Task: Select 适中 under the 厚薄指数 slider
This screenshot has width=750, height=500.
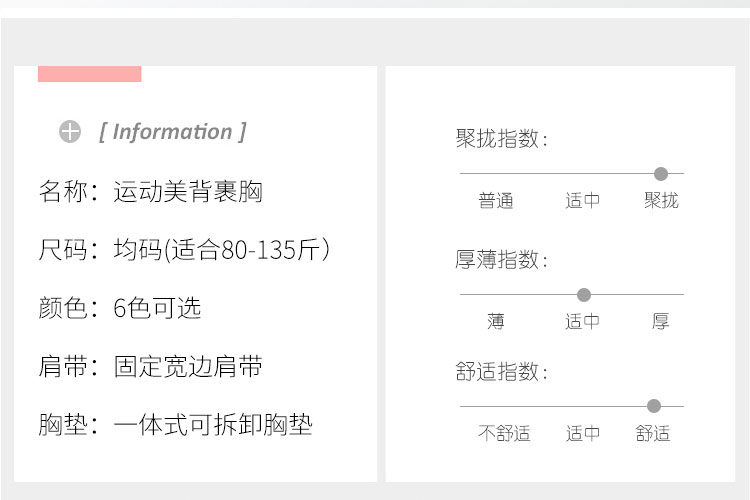Action: (x=582, y=322)
